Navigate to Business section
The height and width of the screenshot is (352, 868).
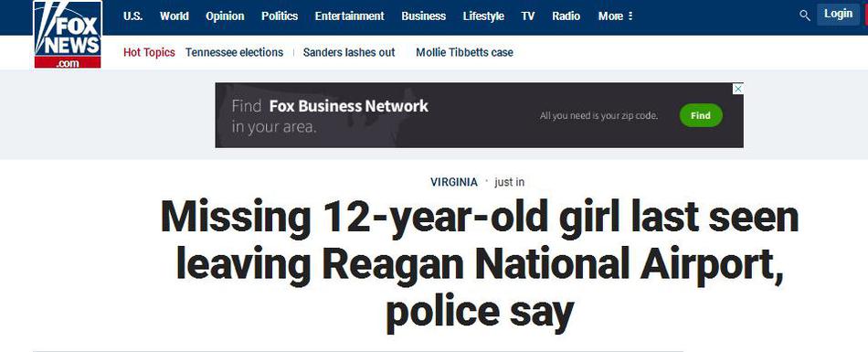423,16
